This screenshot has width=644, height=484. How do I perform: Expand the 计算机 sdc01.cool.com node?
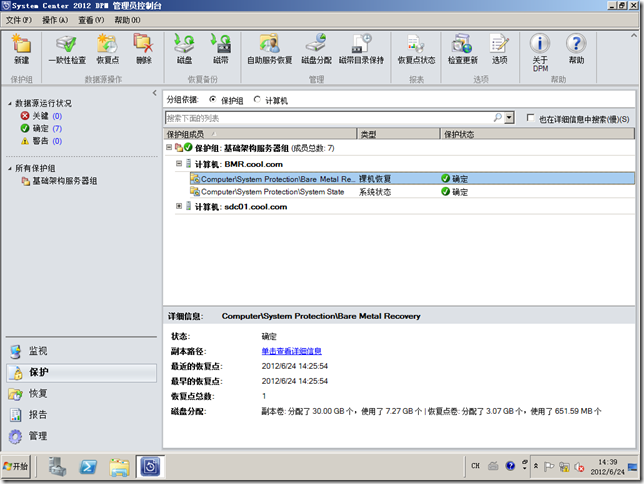pos(179,206)
